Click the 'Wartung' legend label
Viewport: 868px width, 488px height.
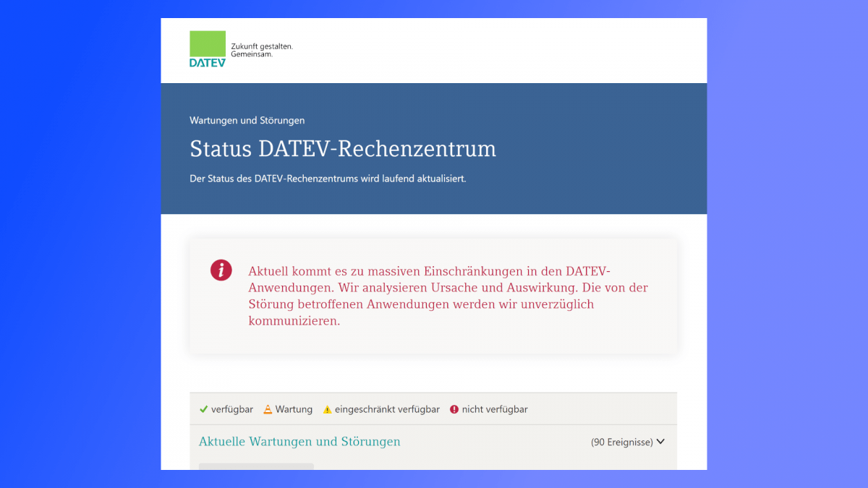point(294,409)
